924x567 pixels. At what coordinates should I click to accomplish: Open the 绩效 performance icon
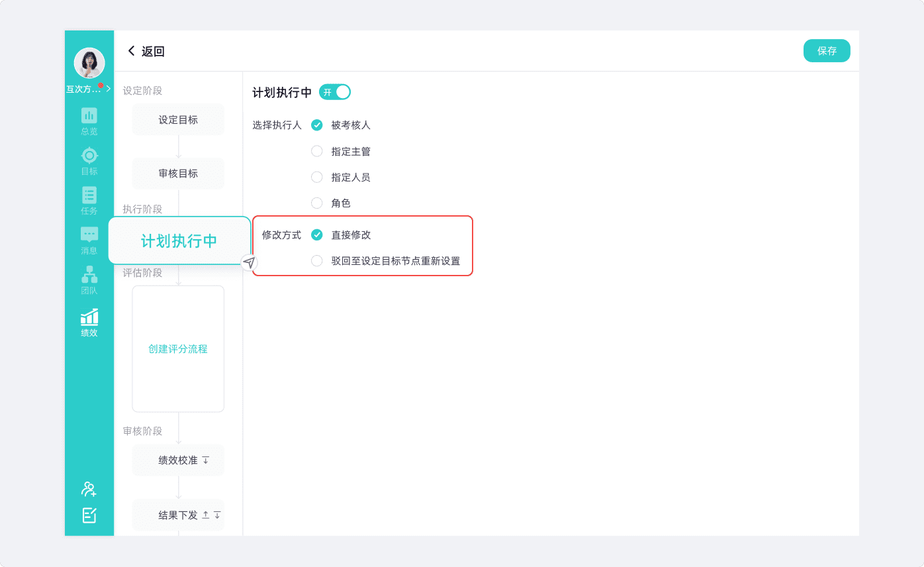[x=89, y=317]
